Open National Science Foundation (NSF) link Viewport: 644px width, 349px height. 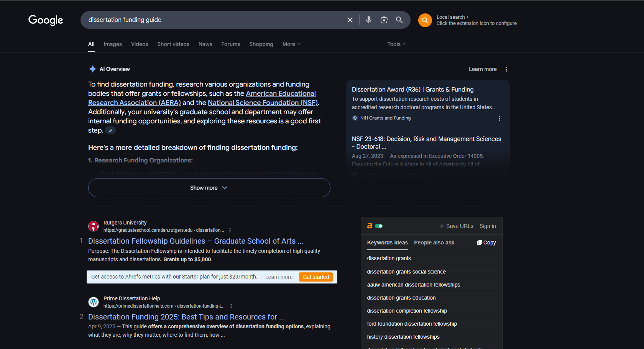coord(263,103)
